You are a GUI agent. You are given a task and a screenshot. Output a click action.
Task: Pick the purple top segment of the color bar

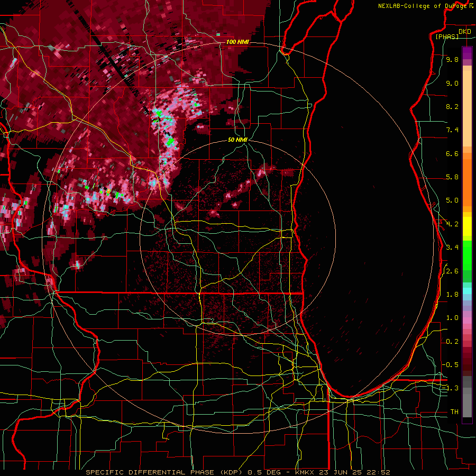tap(467, 53)
